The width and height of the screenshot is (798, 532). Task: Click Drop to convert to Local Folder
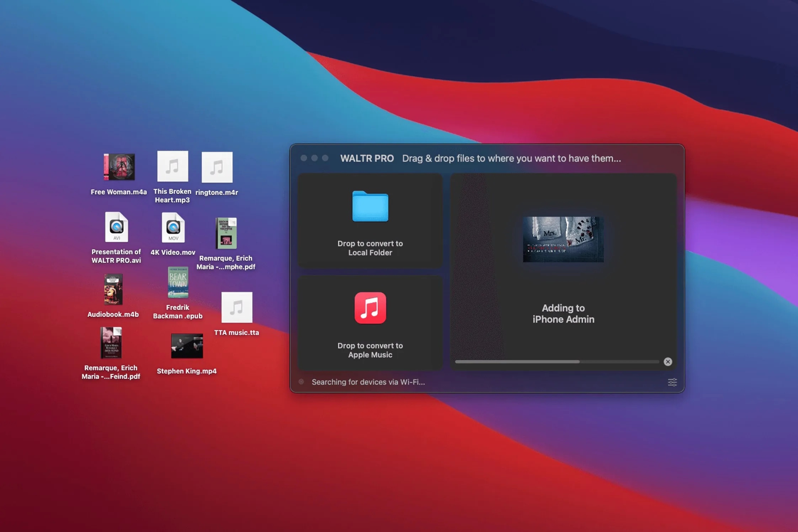pos(370,248)
